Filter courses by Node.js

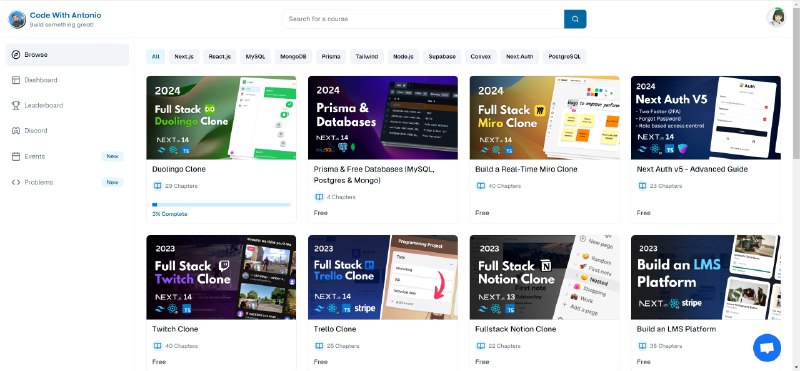[403, 57]
